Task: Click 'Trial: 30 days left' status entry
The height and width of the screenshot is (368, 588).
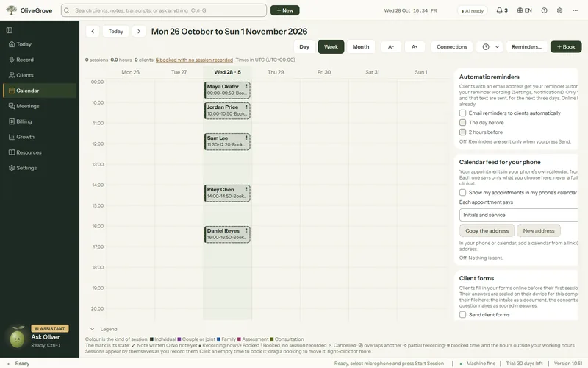Action: (x=524, y=364)
